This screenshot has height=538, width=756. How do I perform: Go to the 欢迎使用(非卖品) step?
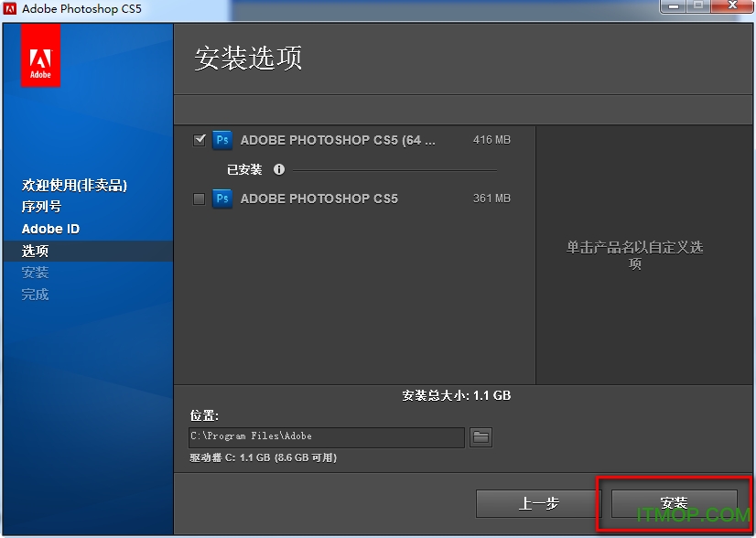(74, 185)
